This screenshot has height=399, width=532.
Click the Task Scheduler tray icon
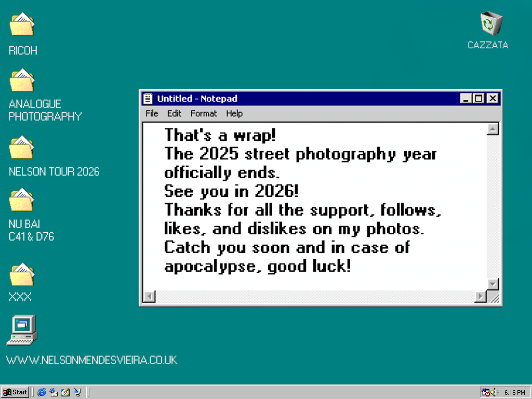[486, 392]
